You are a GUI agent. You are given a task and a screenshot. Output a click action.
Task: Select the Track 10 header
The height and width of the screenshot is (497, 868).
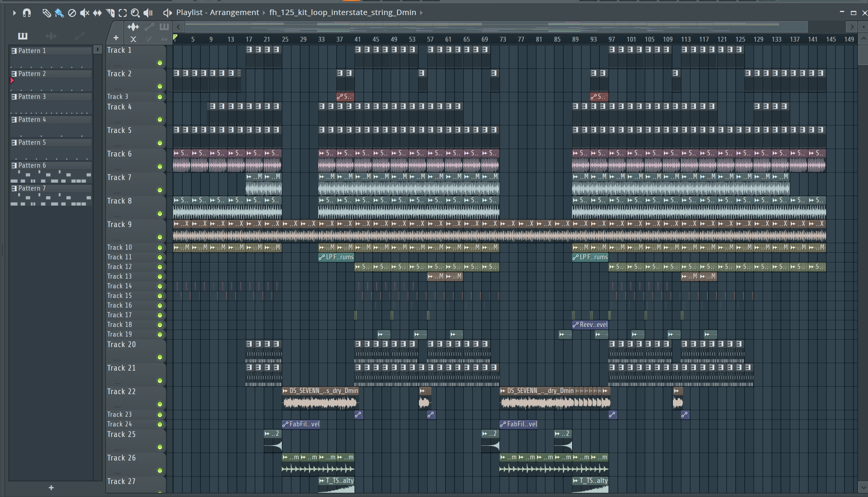136,248
